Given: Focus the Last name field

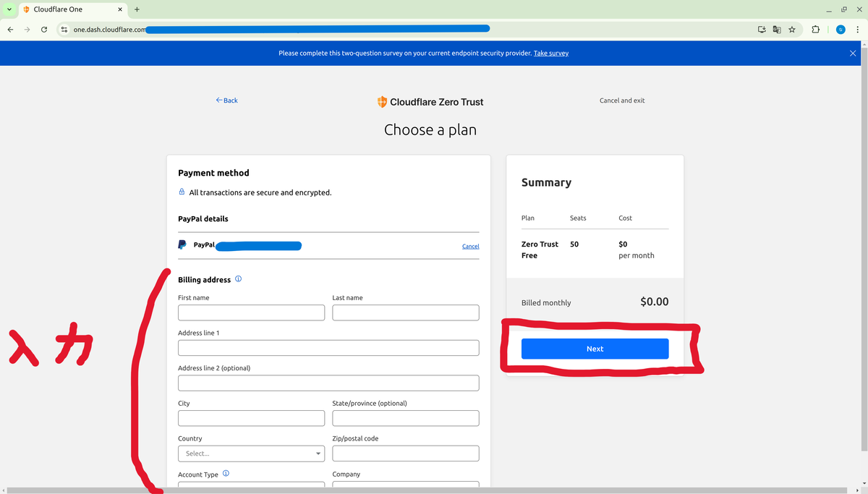Looking at the screenshot, I should pos(405,312).
